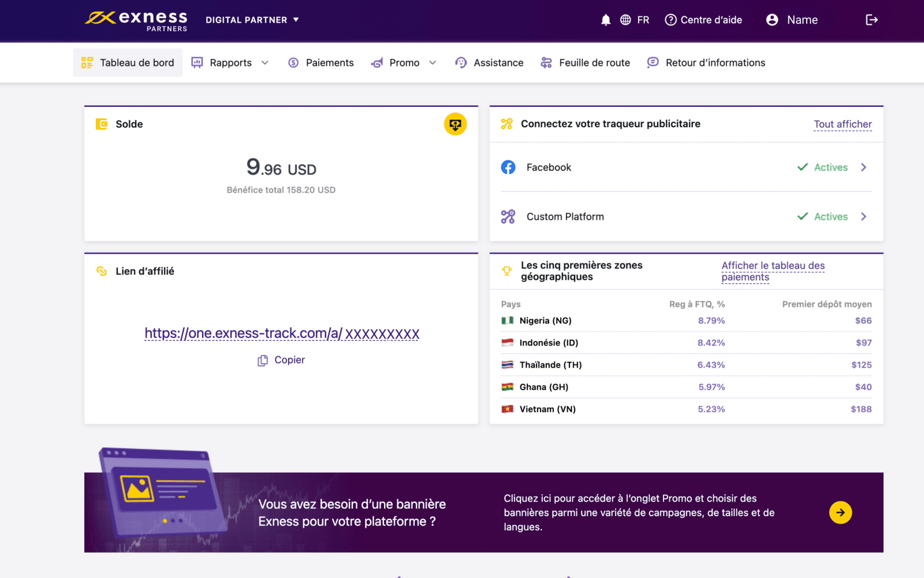924x578 pixels.
Task: Open Facebook tracker details chevron
Action: [x=864, y=168]
